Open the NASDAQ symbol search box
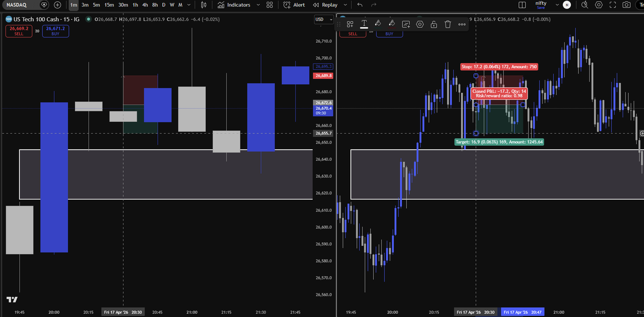 [26, 5]
